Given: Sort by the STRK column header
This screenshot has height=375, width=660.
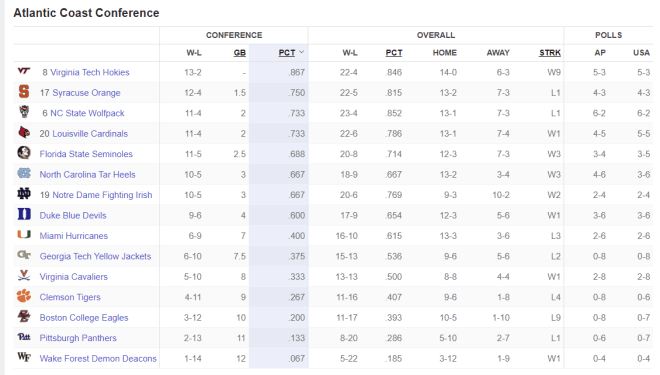Looking at the screenshot, I should 550,53.
